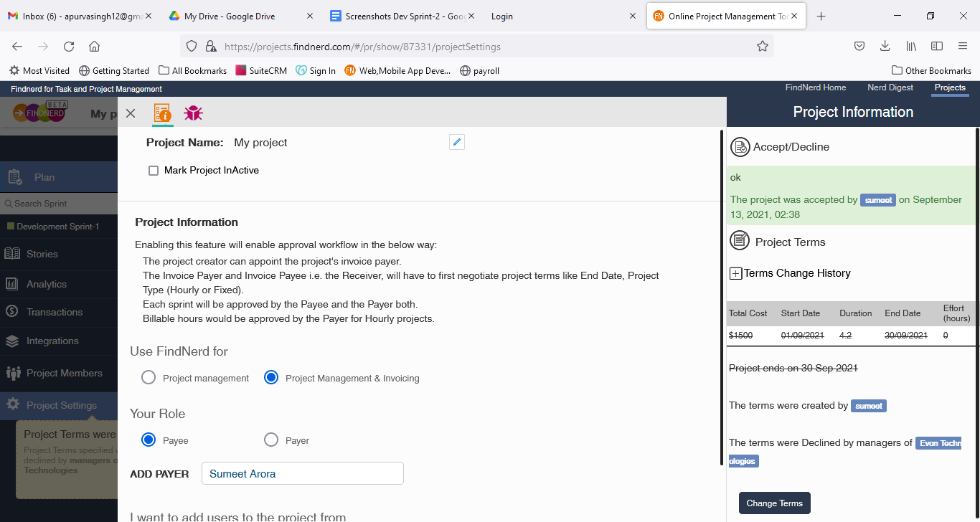Viewport: 980px width, 522px height.
Task: Open the Pocket save icon
Action: pyautogui.click(x=859, y=46)
